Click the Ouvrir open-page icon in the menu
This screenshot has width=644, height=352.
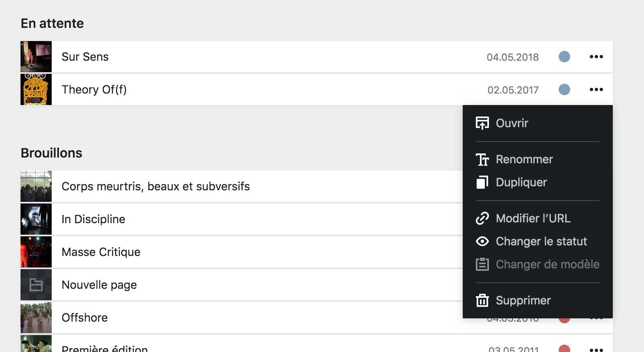[x=483, y=122]
